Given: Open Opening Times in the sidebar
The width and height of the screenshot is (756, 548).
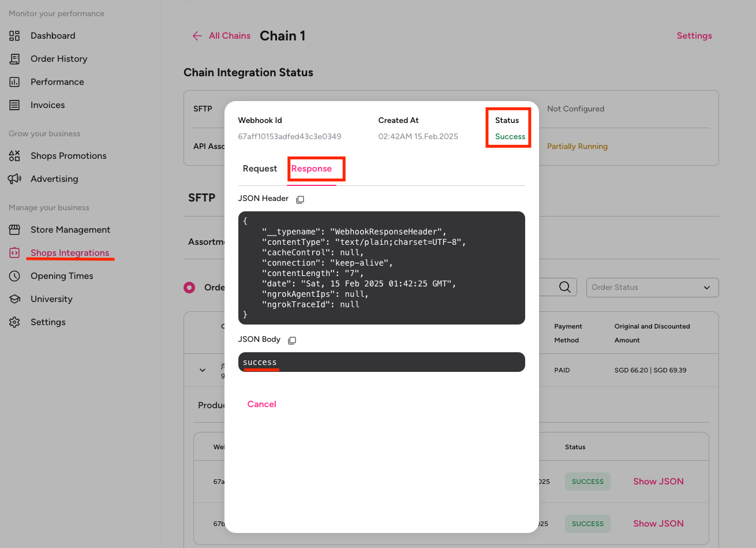Looking at the screenshot, I should tap(62, 276).
